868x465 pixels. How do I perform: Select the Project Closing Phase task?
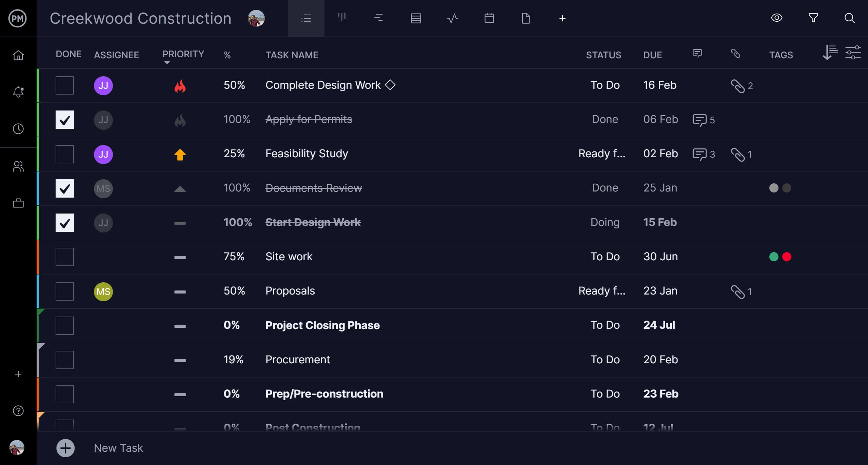pyautogui.click(x=321, y=325)
